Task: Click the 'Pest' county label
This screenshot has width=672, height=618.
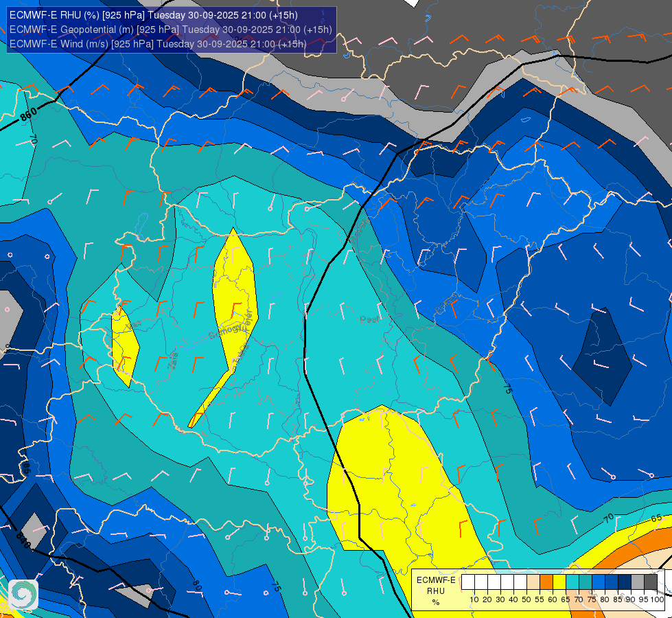Action: 369,319
